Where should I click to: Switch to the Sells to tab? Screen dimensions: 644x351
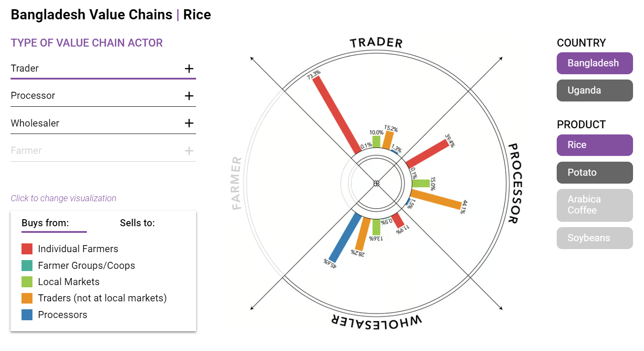click(x=137, y=223)
